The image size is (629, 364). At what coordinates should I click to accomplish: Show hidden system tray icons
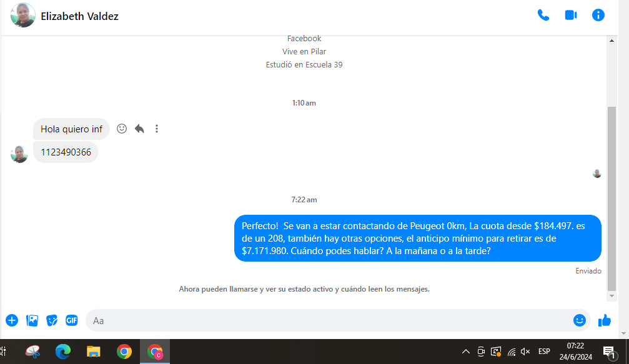[x=465, y=352]
